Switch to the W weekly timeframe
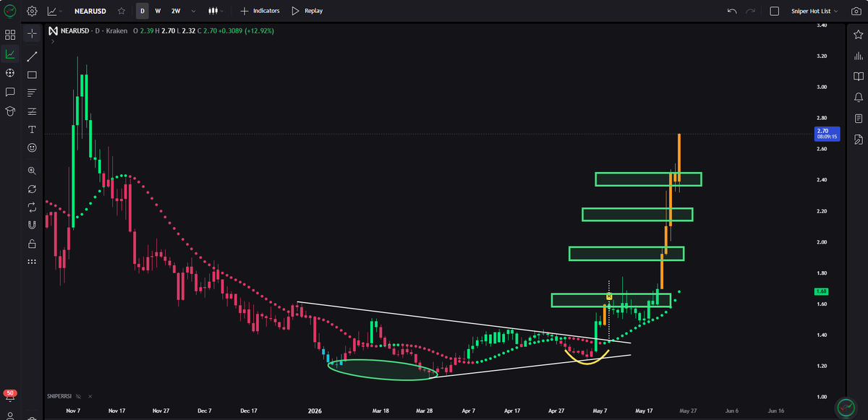Screen dimensions: 868x420 158,11
